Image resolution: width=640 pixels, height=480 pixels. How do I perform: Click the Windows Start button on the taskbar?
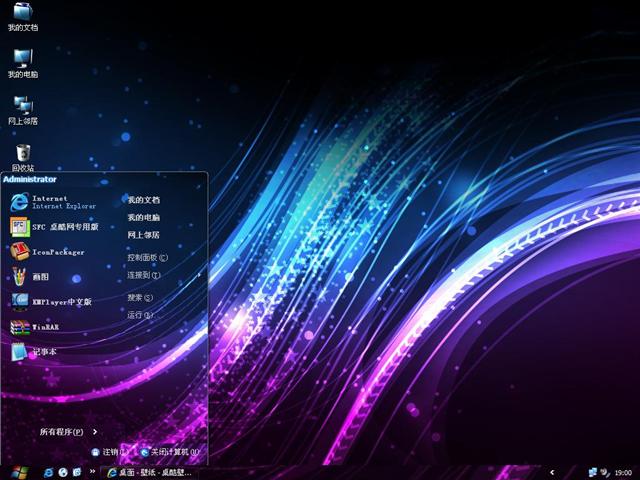coord(17,472)
